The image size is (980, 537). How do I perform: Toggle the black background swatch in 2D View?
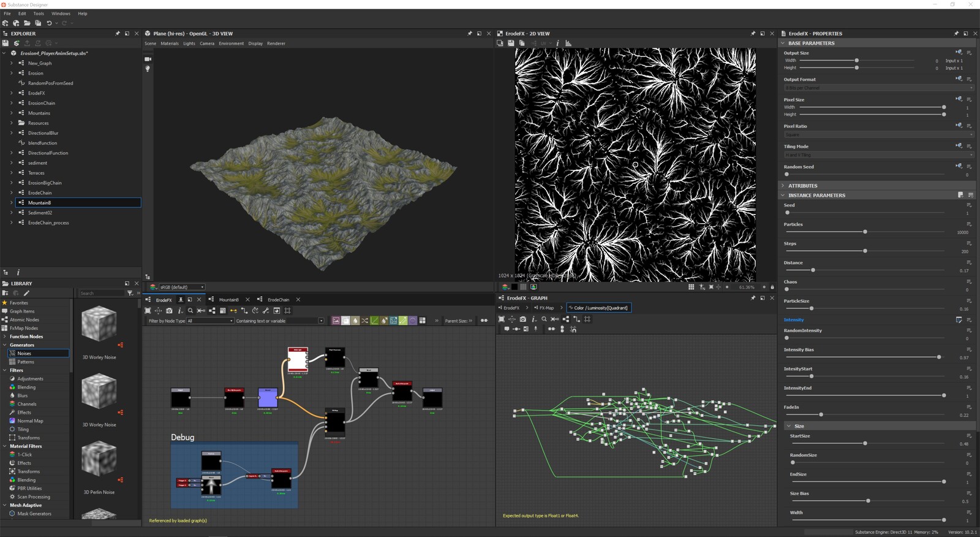tap(514, 287)
